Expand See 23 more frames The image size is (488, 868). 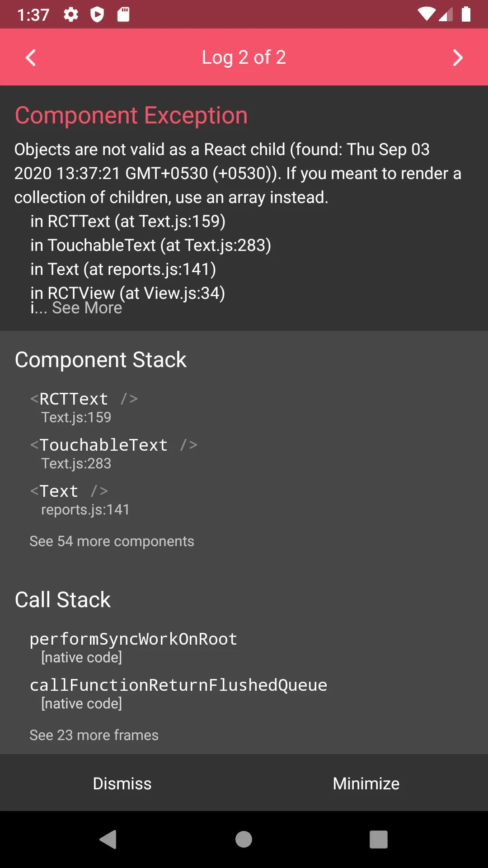pos(94,735)
